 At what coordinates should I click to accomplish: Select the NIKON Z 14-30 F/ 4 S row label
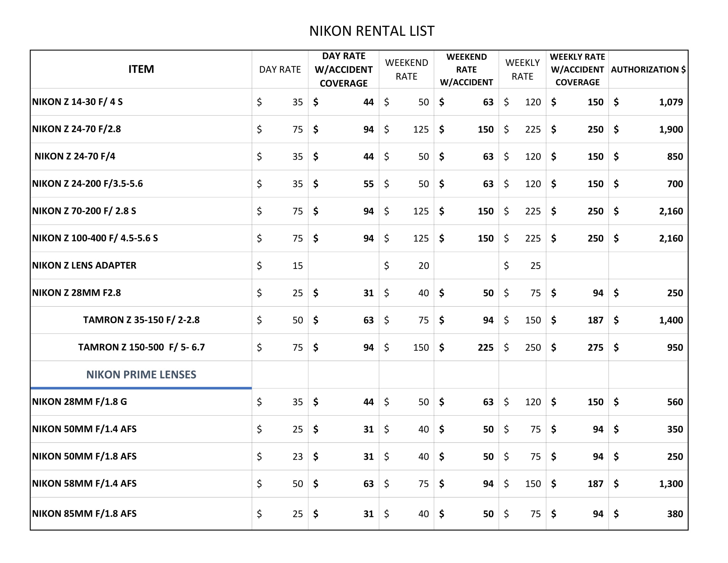(77, 102)
